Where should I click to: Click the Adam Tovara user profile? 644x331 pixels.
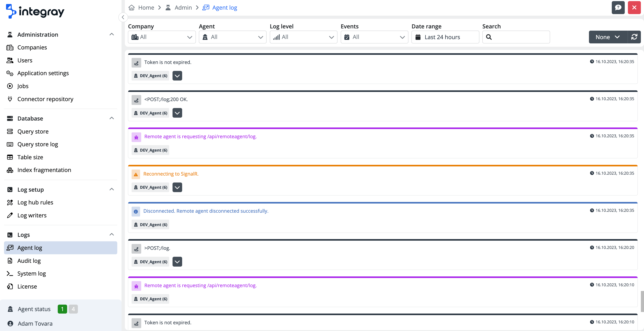click(x=35, y=323)
